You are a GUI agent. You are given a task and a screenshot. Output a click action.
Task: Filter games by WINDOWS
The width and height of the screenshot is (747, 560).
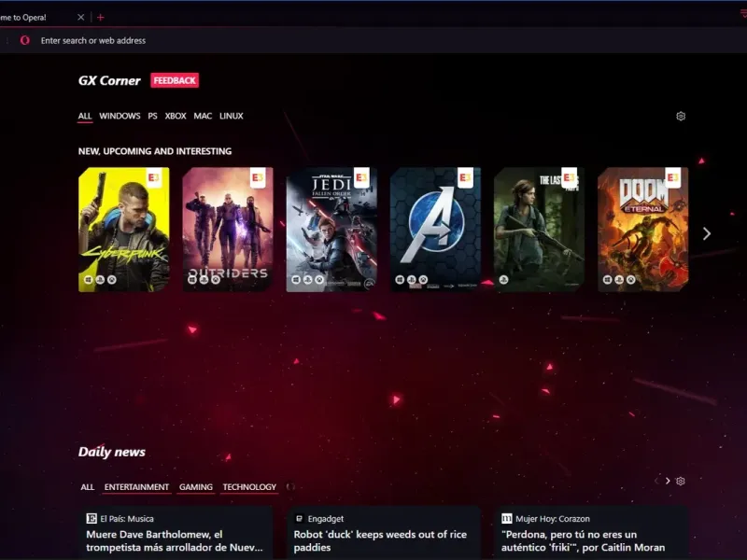pos(120,116)
